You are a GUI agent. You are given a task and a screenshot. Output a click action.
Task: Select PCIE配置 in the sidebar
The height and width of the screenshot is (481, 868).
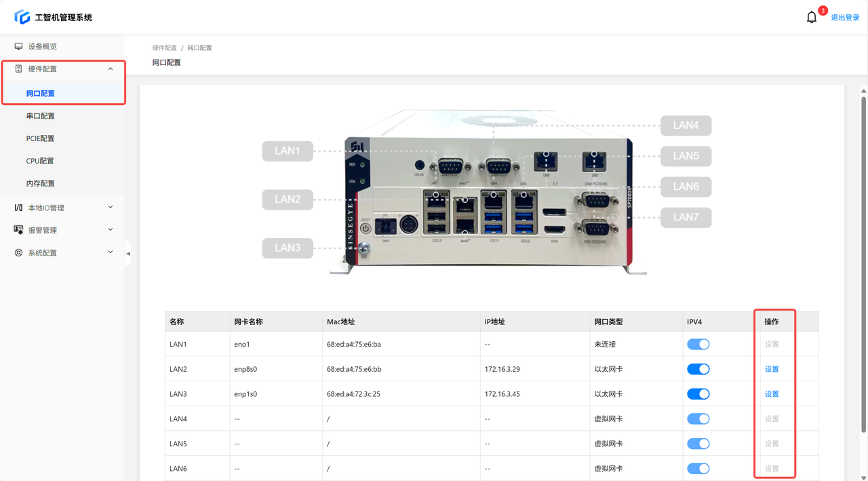pos(41,138)
